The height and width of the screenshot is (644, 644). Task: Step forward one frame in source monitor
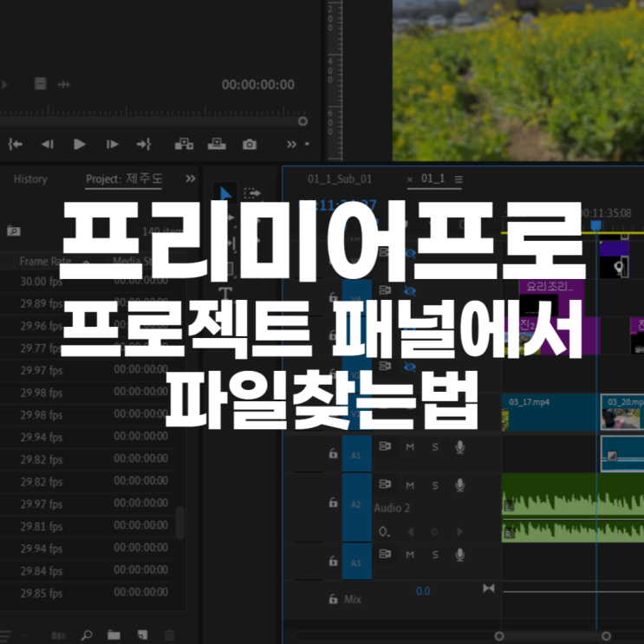click(112, 144)
